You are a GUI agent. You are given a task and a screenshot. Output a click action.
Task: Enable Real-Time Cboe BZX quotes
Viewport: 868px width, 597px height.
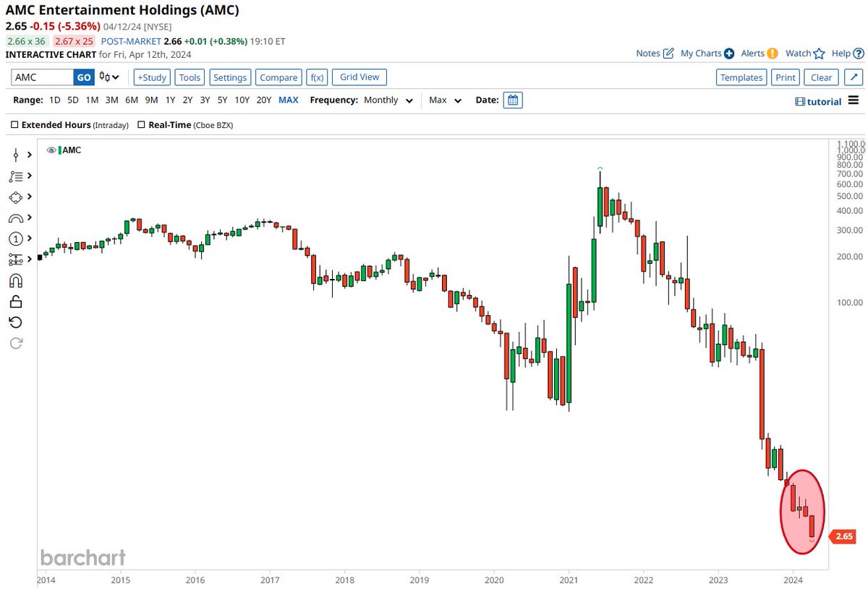(141, 124)
